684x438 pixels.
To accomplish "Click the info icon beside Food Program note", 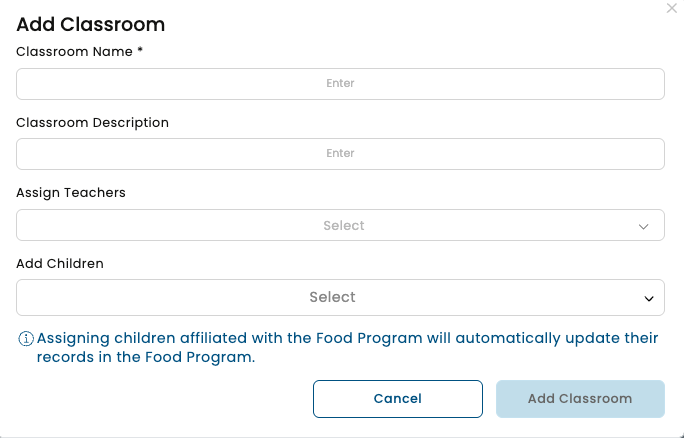I will tap(26, 338).
